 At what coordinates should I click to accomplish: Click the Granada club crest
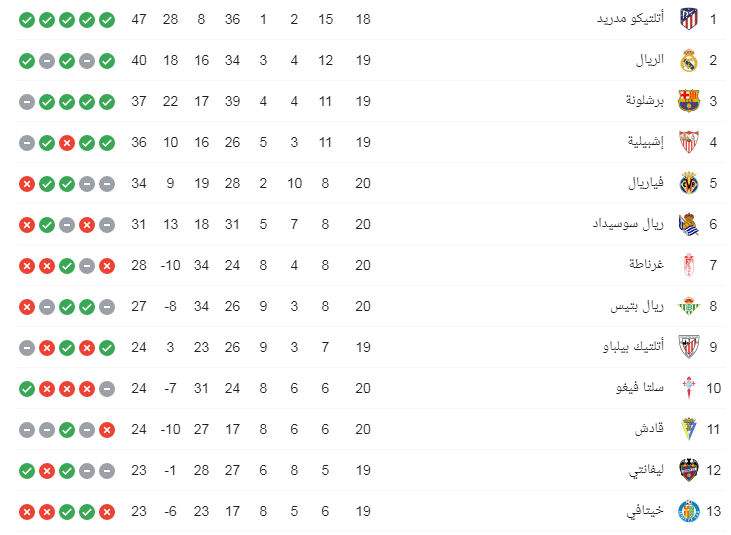point(689,265)
